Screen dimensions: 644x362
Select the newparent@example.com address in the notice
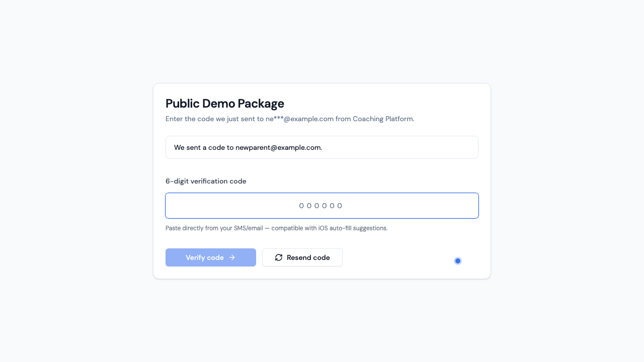point(278,147)
